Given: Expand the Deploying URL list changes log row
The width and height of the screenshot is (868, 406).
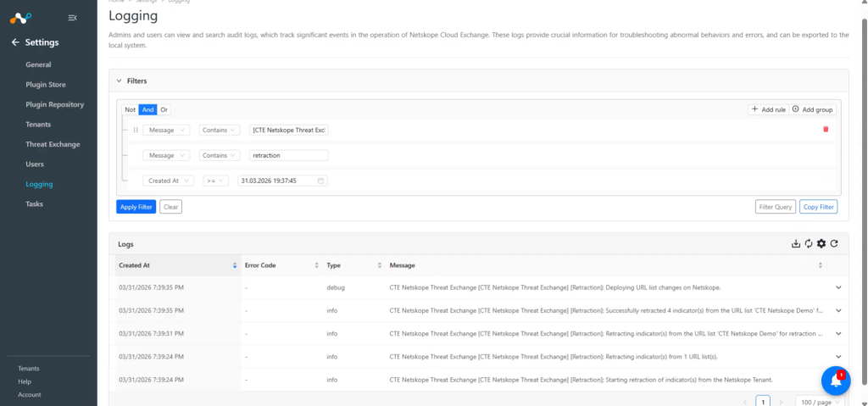Looking at the screenshot, I should click(x=838, y=287).
